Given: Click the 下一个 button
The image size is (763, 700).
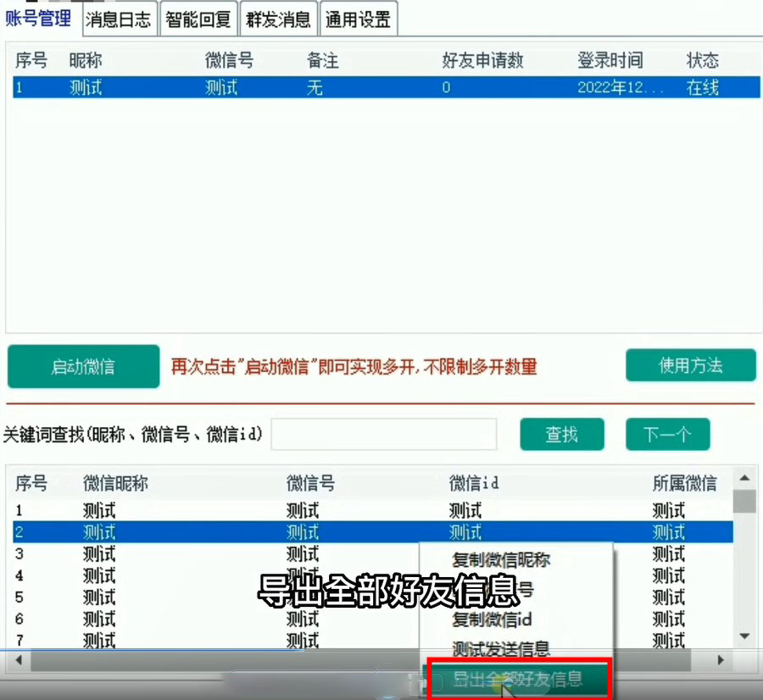Looking at the screenshot, I should (667, 434).
